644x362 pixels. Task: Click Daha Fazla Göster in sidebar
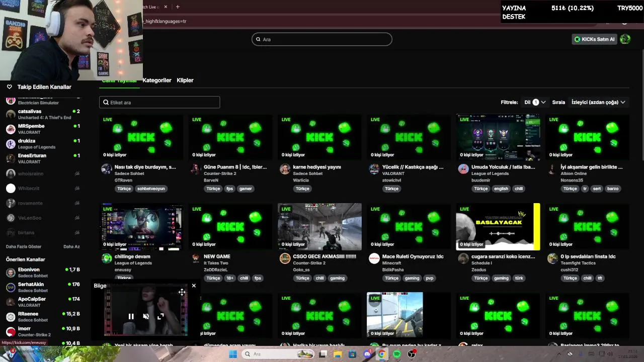24,247
